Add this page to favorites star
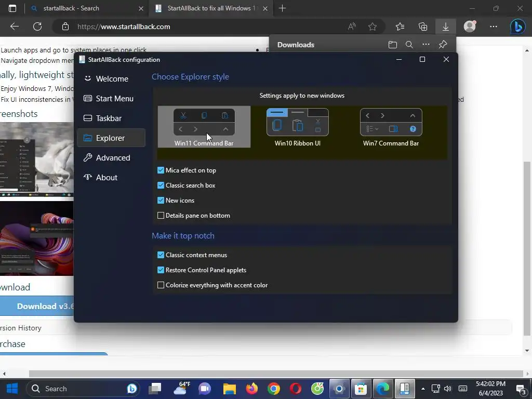Image resolution: width=532 pixels, height=399 pixels. pyautogui.click(x=373, y=26)
